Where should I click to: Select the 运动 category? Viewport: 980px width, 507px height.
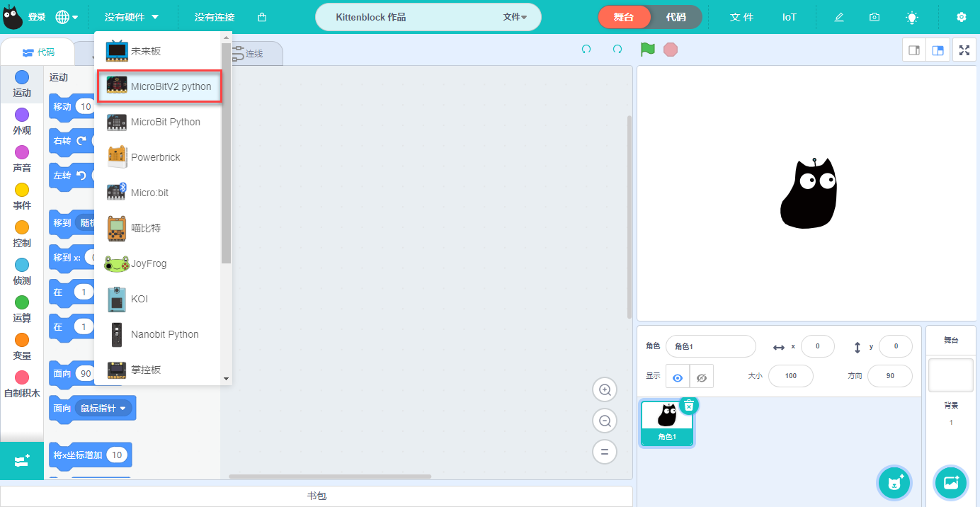click(x=22, y=84)
